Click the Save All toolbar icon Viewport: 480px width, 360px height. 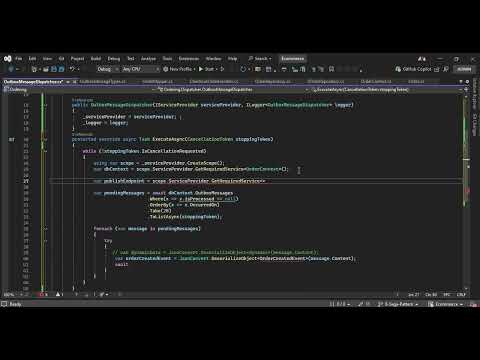pyautogui.click(x=62, y=69)
